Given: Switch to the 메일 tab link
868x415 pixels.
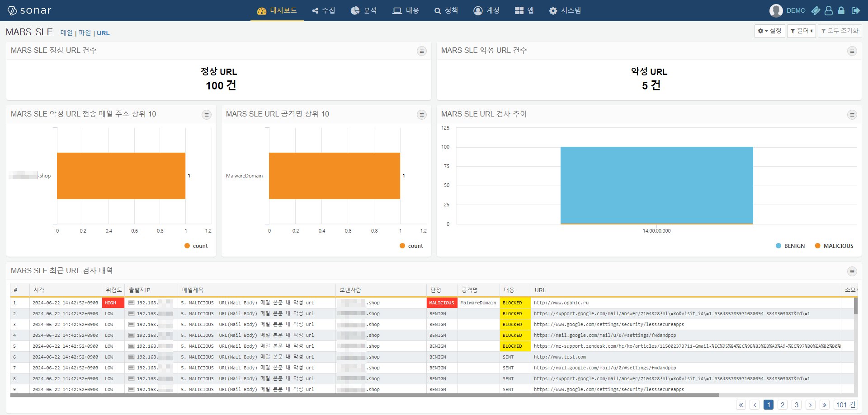Looking at the screenshot, I should click(66, 33).
